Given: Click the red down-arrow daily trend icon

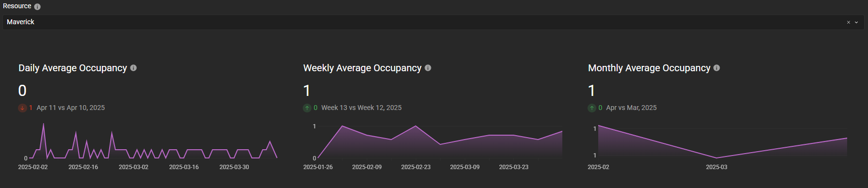Looking at the screenshot, I should tap(22, 108).
